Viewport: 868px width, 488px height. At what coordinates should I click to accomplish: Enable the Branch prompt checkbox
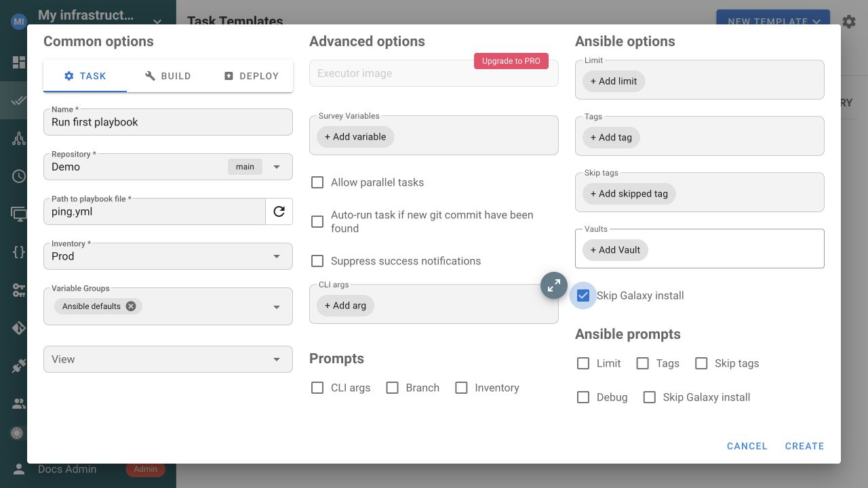[393, 388]
